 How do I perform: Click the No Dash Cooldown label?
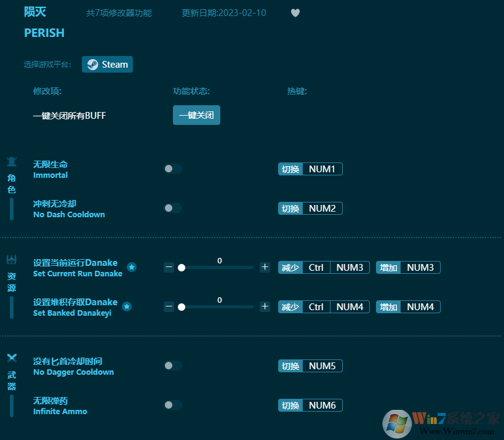pos(69,214)
